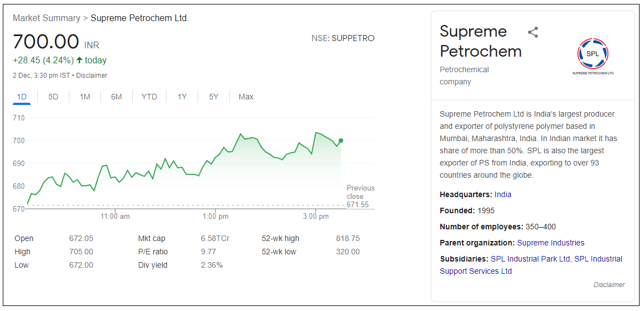
Task: Click the +28.45 (4.24%) change text
Action: tap(43, 61)
